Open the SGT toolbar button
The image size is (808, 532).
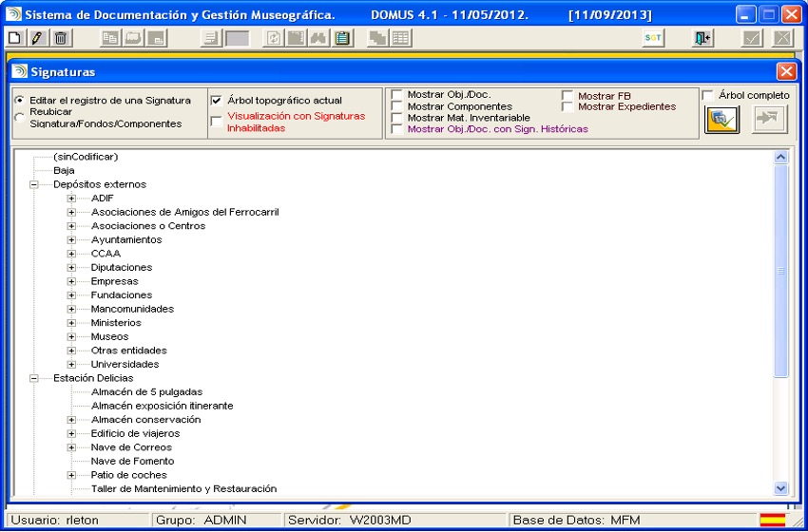[653, 38]
